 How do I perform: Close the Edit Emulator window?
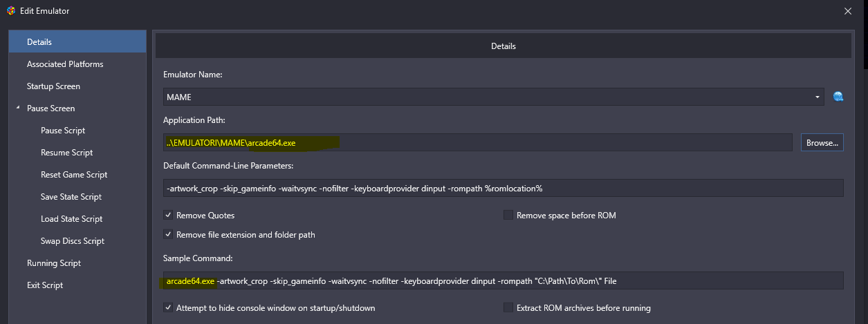click(848, 11)
